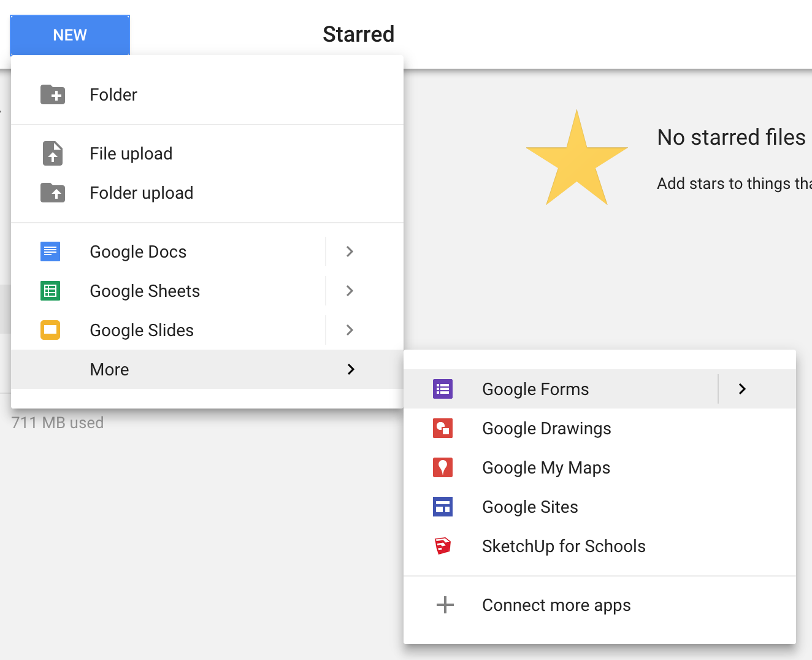
Task: Expand the Google Sheets submenu arrow
Action: point(350,291)
